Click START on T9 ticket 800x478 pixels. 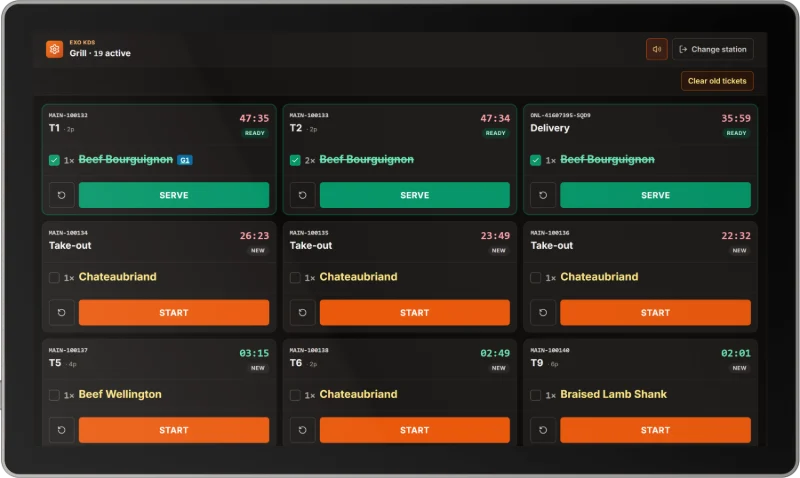[x=656, y=430]
